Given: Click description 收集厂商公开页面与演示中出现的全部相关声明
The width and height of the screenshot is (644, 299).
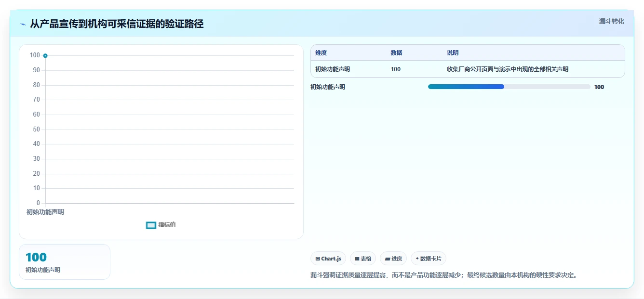Looking at the screenshot, I should pyautogui.click(x=508, y=69).
